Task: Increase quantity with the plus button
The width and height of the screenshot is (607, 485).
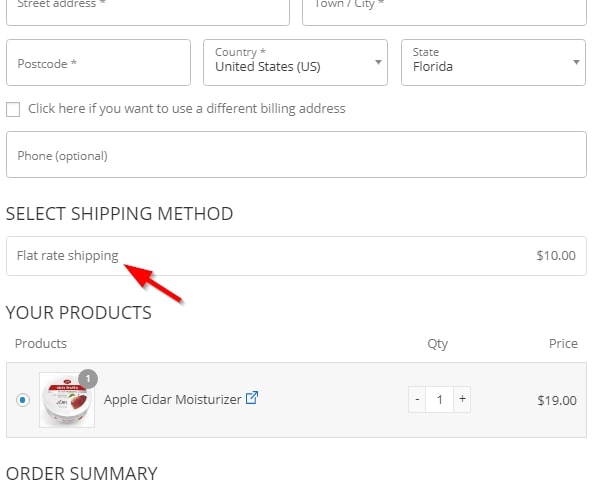Action: click(x=462, y=399)
